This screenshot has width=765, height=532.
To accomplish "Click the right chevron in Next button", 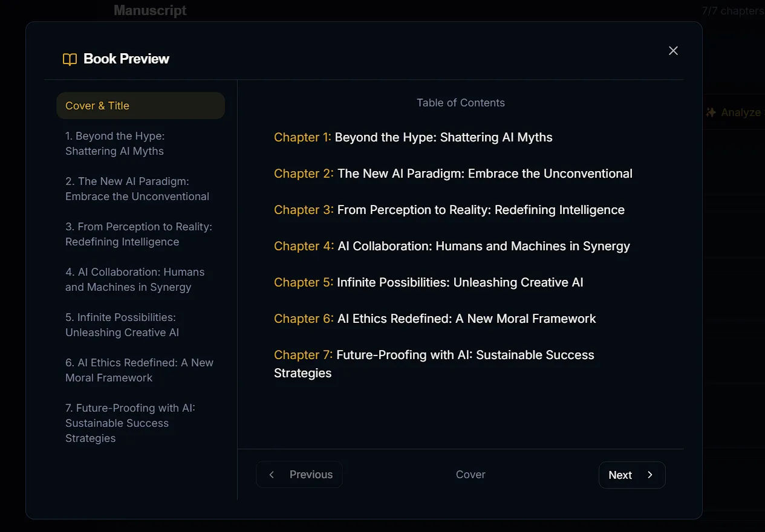I will tap(650, 475).
